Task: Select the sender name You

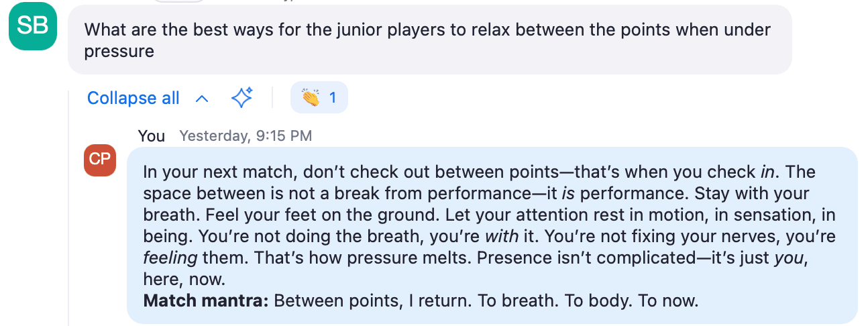Action: coord(152,136)
